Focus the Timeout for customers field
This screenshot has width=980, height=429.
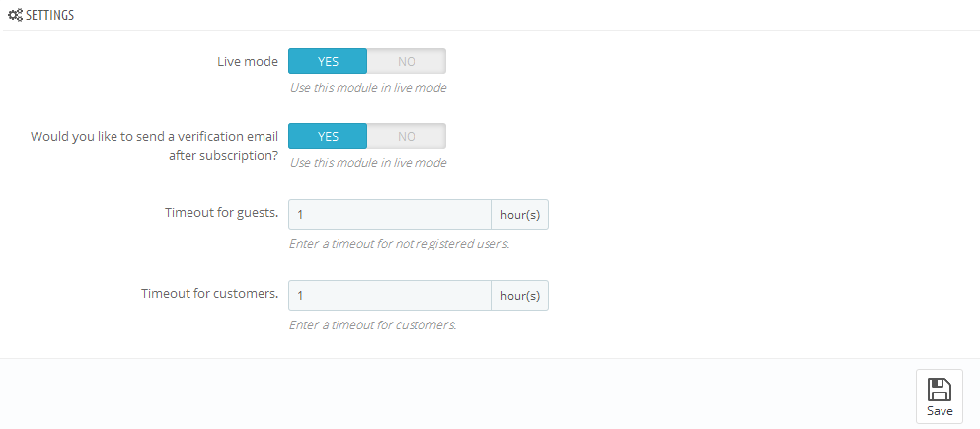(390, 295)
